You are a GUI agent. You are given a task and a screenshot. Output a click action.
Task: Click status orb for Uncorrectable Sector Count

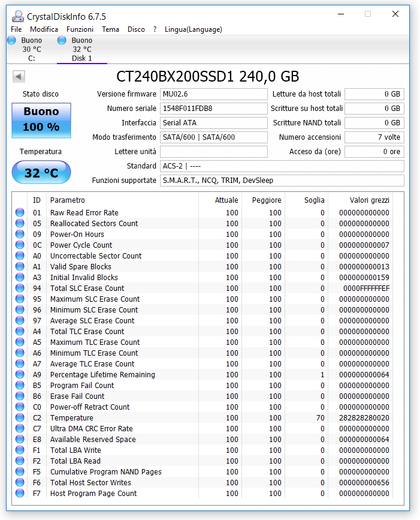click(x=20, y=256)
